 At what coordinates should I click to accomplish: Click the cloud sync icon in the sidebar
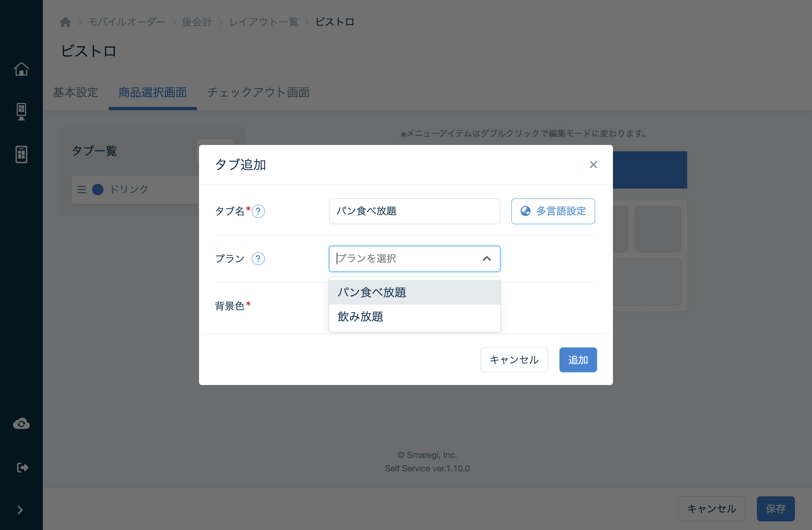tap(21, 423)
